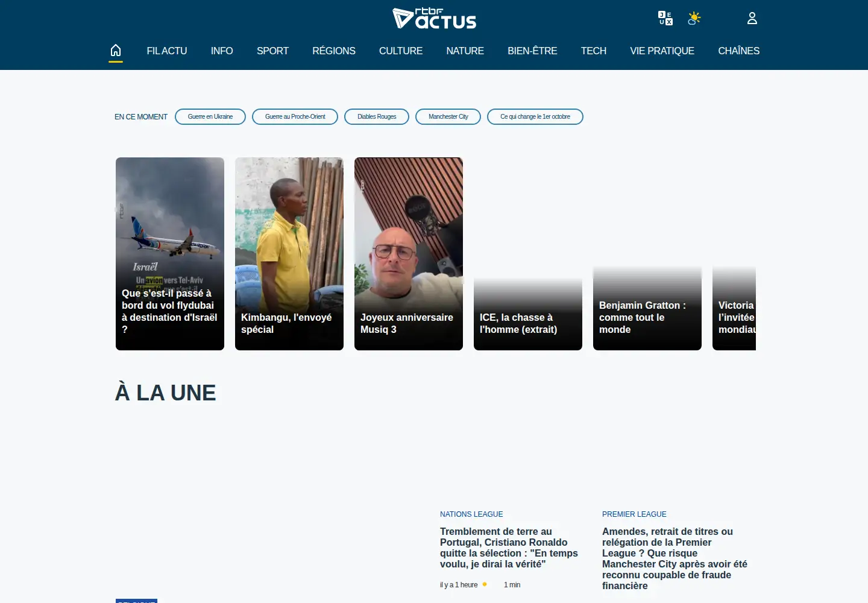Open the INFO section
868x603 pixels.
click(222, 51)
